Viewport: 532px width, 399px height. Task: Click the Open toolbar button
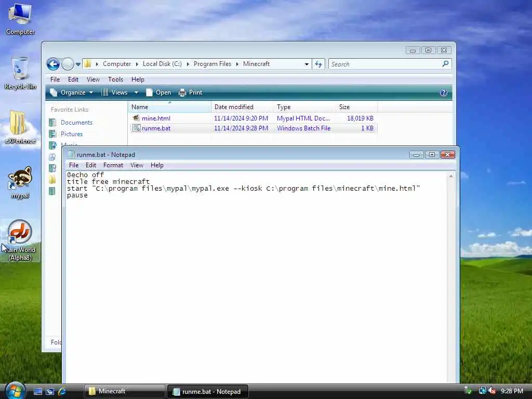[158, 92]
